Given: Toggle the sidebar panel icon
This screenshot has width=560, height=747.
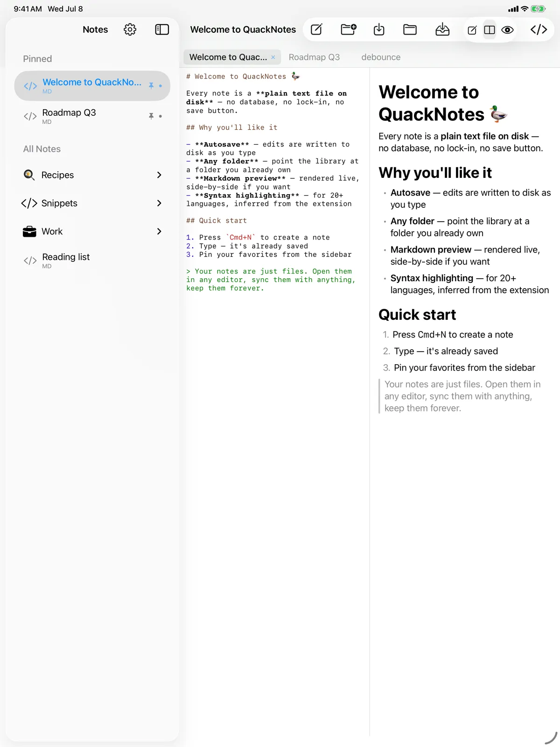Looking at the screenshot, I should point(162,29).
